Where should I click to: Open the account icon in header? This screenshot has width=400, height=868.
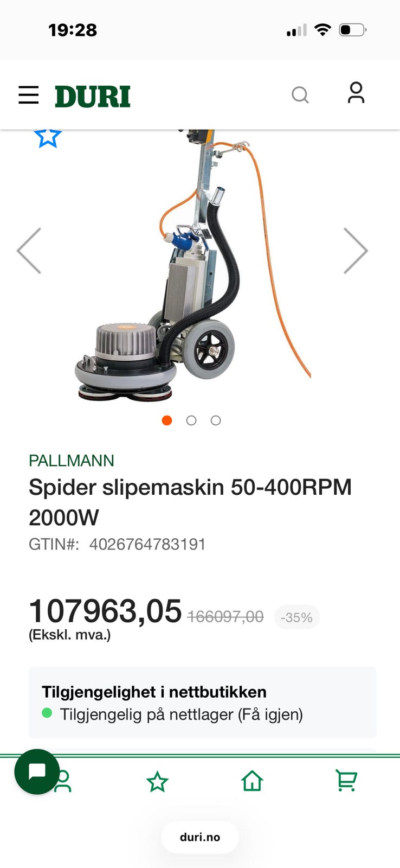click(356, 93)
